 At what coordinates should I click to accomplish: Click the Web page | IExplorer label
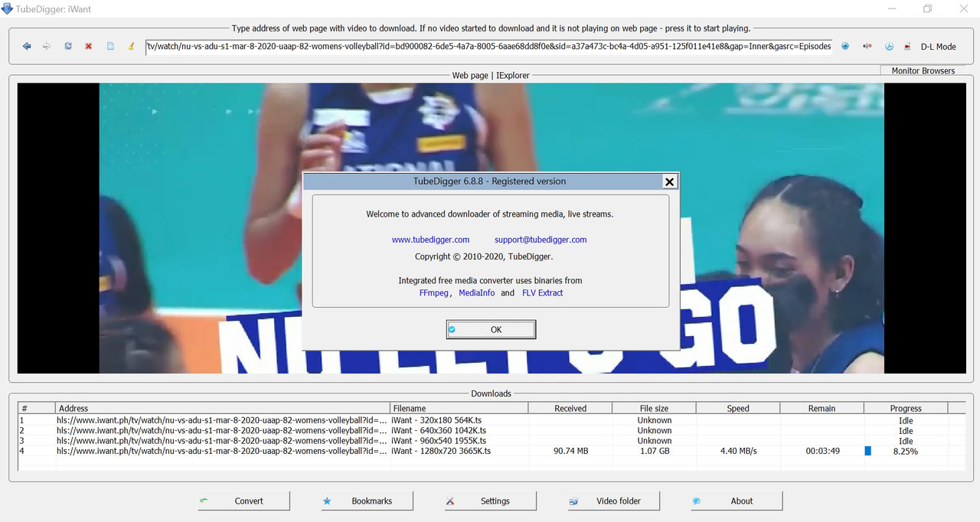(491, 75)
